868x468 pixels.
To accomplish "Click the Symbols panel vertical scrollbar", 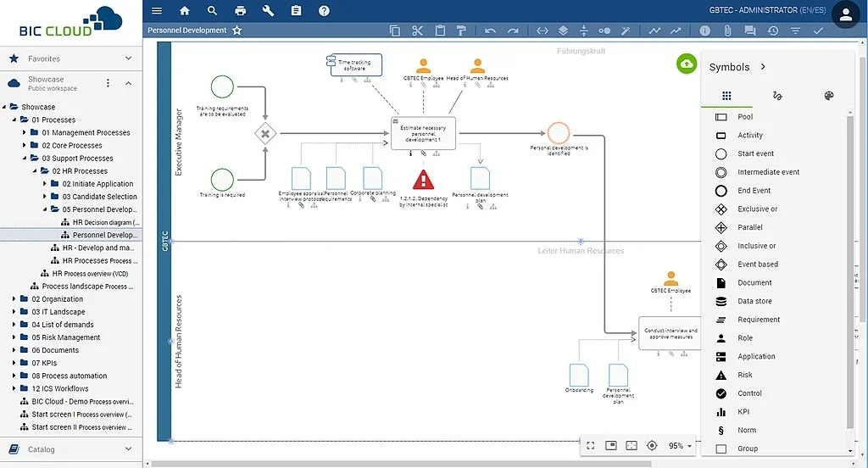I will coord(850,271).
